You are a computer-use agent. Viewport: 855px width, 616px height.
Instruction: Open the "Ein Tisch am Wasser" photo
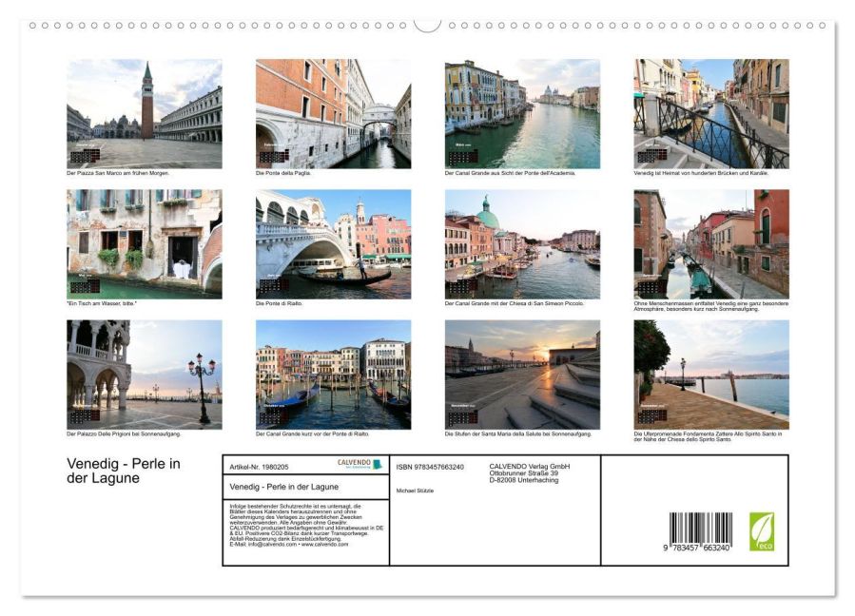[x=145, y=243]
